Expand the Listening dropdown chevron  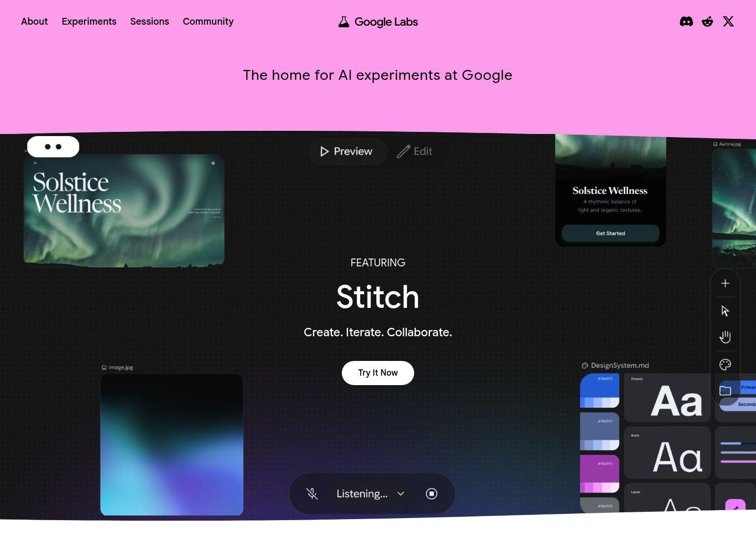(x=401, y=494)
